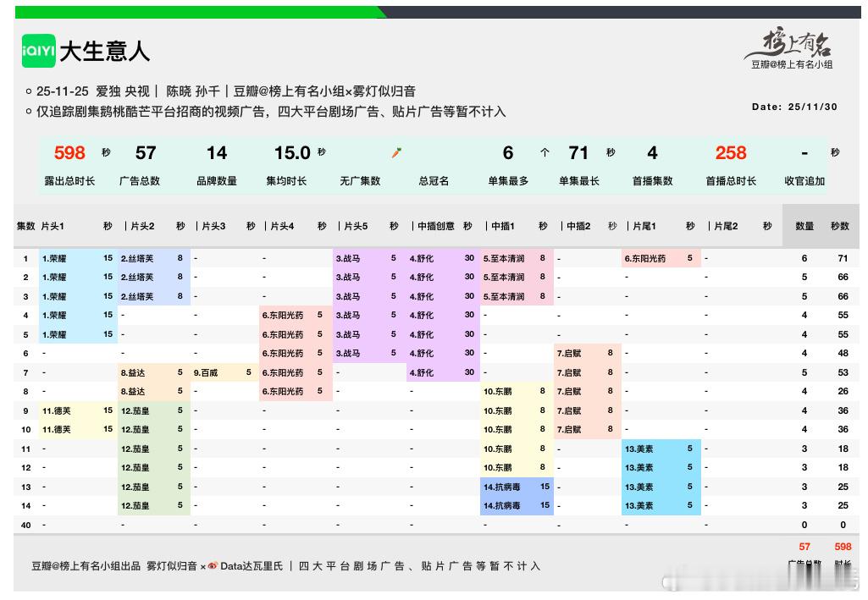The image size is (868, 600).
Task: Click the red 598 total below the table
Action: (843, 547)
